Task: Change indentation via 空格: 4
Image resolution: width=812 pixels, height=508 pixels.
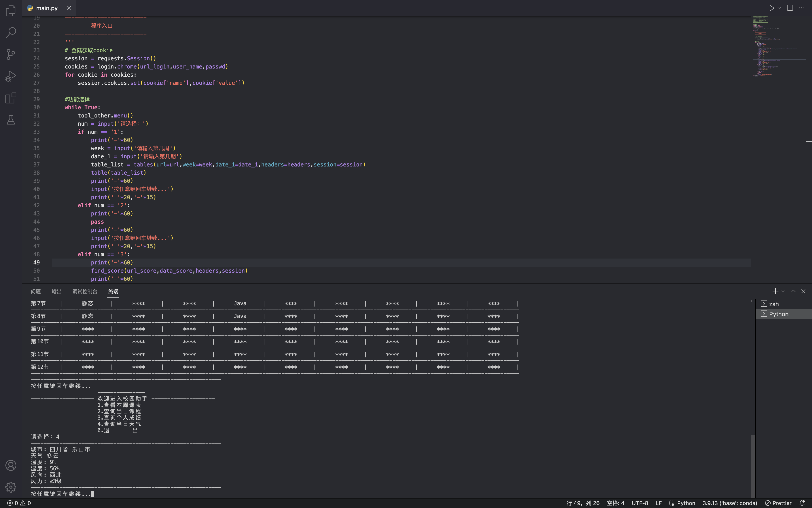Action: click(615, 503)
